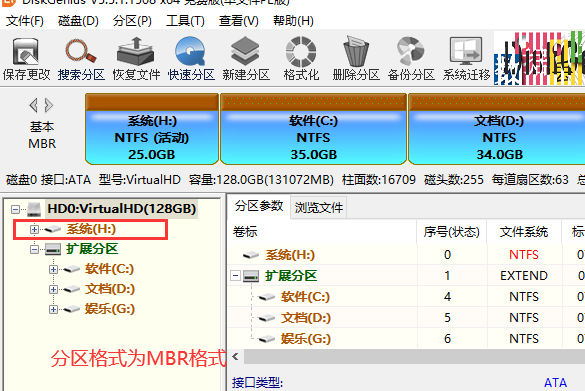Click sequence number 4 in 软件(C:) row
Screen dimensions: 585x391
point(447,297)
